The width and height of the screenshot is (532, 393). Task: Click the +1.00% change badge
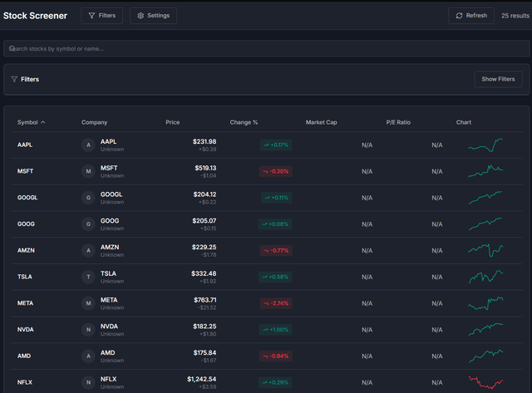(x=276, y=330)
